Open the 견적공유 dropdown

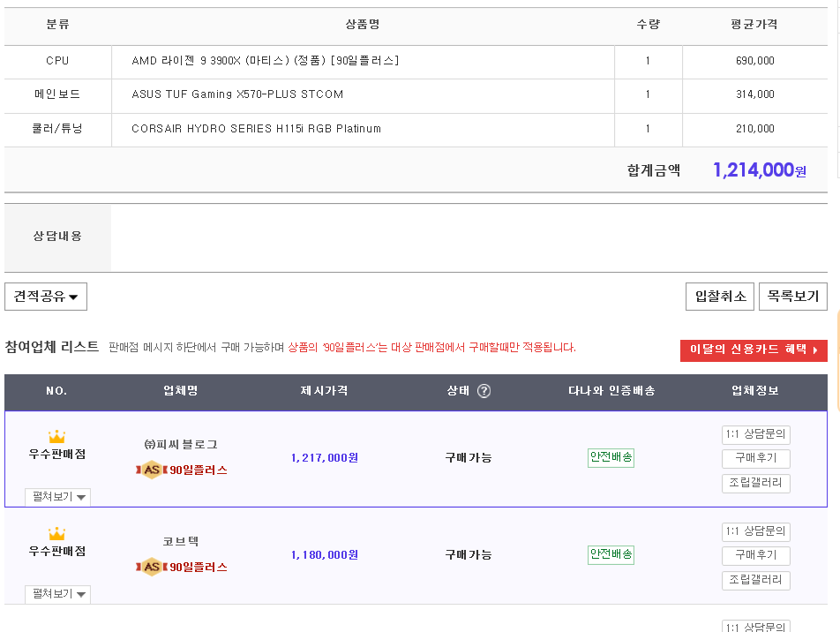[46, 297]
